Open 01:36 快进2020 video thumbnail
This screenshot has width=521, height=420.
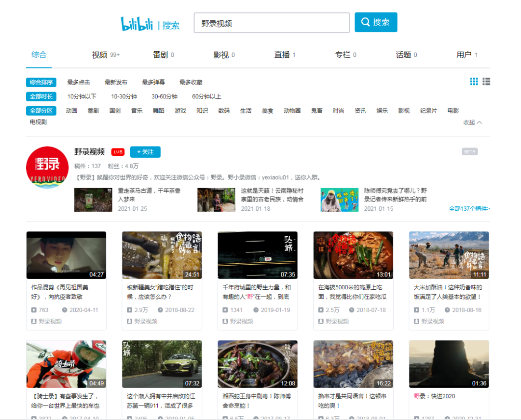point(449,364)
